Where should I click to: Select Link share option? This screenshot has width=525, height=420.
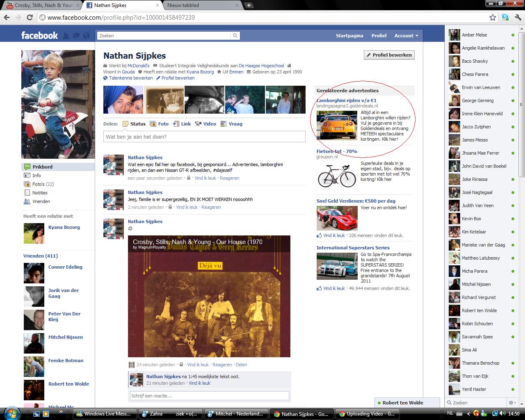click(x=182, y=124)
